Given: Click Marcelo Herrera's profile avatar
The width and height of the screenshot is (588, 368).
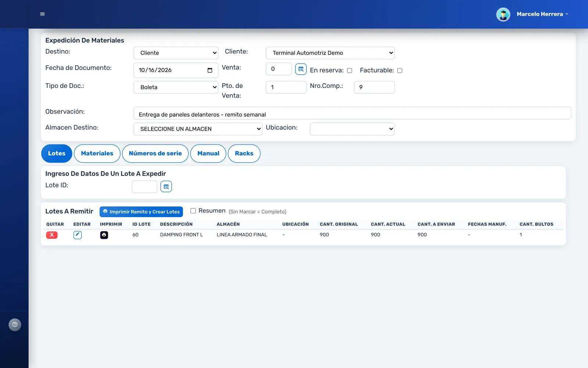Looking at the screenshot, I should 503,14.
